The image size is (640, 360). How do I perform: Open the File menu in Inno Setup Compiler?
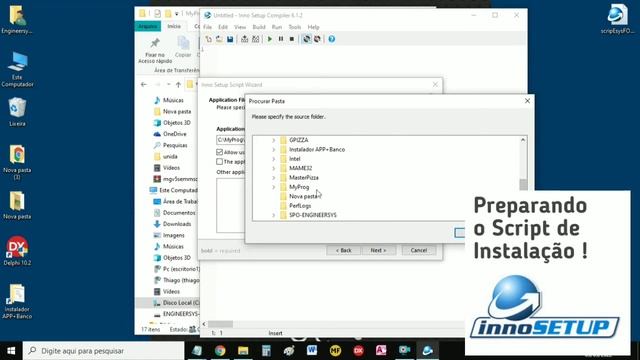pyautogui.click(x=207, y=27)
